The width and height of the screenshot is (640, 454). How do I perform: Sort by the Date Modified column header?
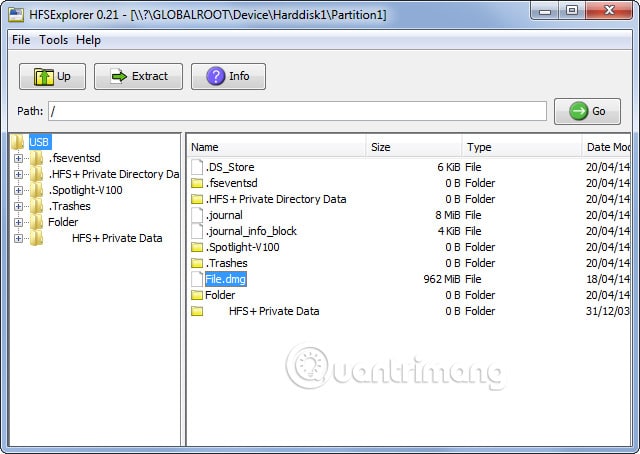click(x=606, y=147)
